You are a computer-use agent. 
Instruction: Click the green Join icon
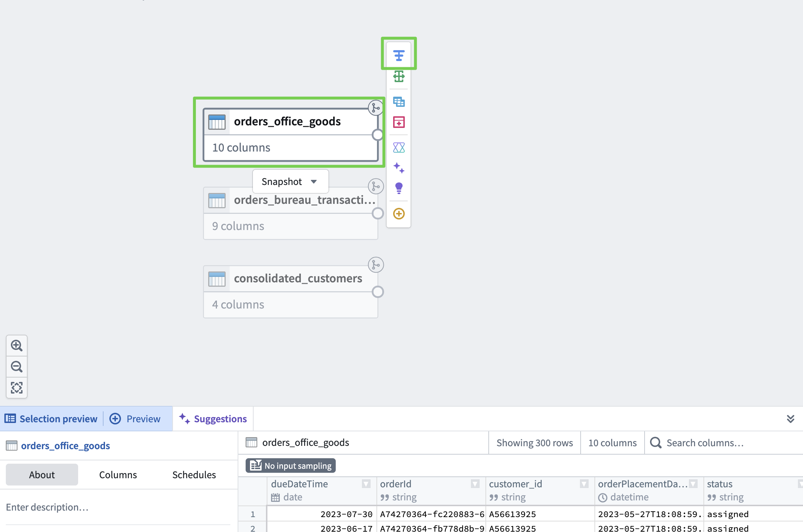coord(399,76)
